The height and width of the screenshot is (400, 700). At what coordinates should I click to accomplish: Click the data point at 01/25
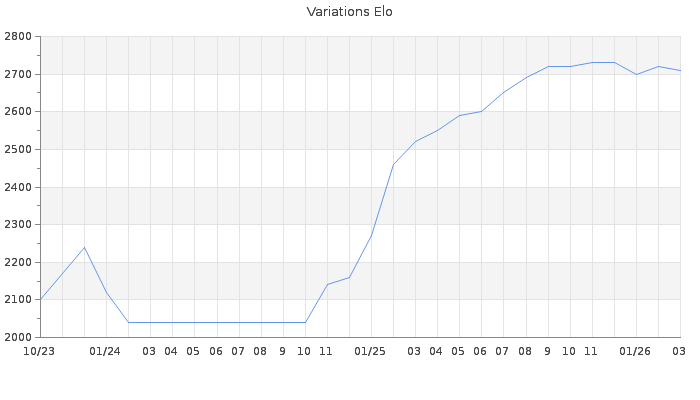click(371, 236)
